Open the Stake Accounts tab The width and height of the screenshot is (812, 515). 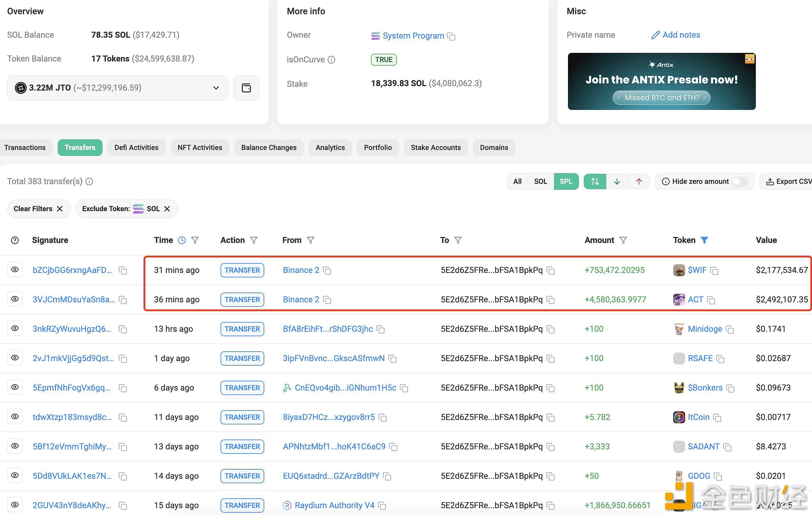tap(435, 148)
